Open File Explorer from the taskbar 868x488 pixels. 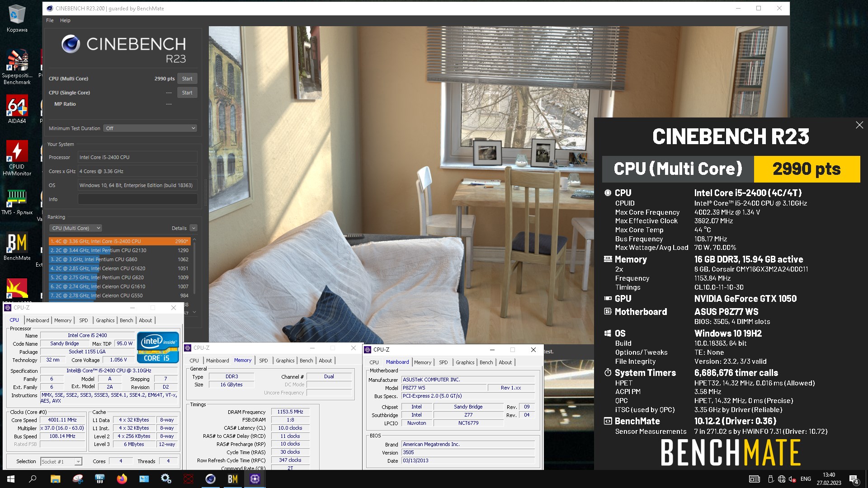[x=55, y=479]
